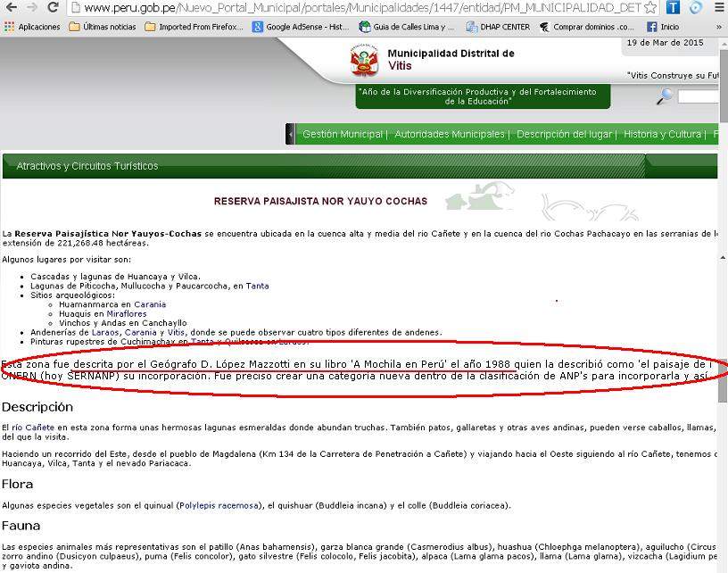Reload the page with the refresh icon
Image resolution: width=728 pixels, height=573 pixels.
click(54, 8)
